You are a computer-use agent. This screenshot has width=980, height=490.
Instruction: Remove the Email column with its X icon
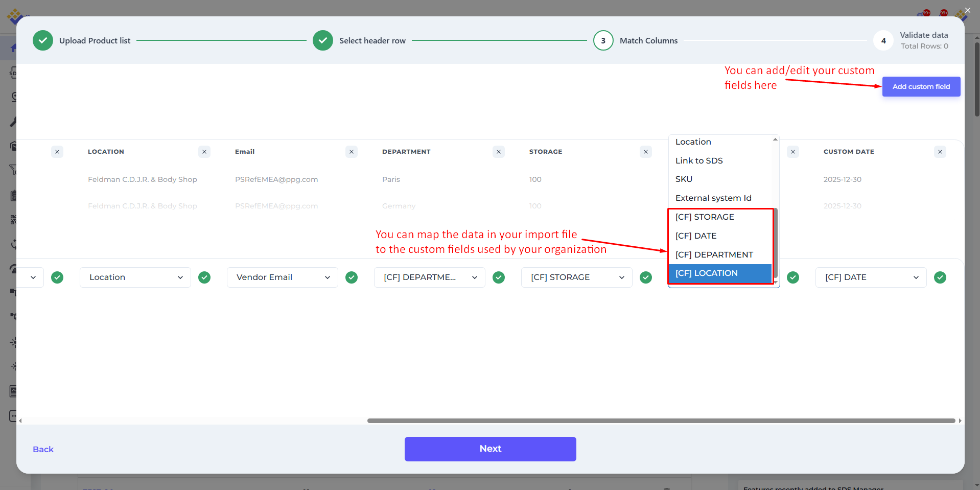(352, 152)
